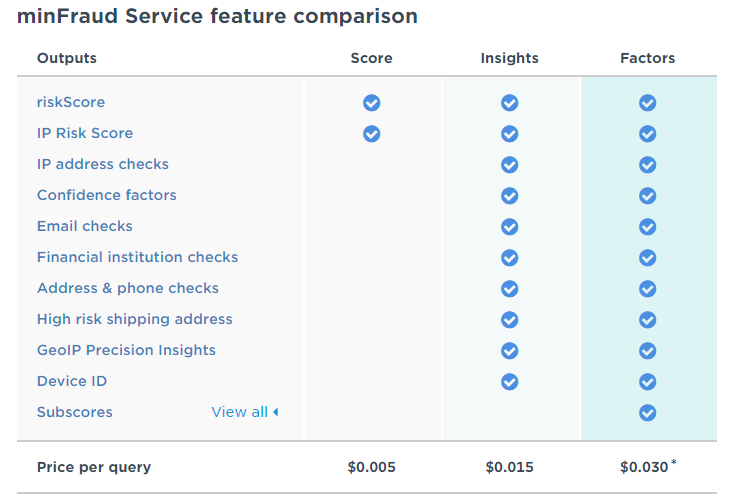Click the $0.030 Factors price
Screen dimensions: 735x502
click(x=645, y=467)
